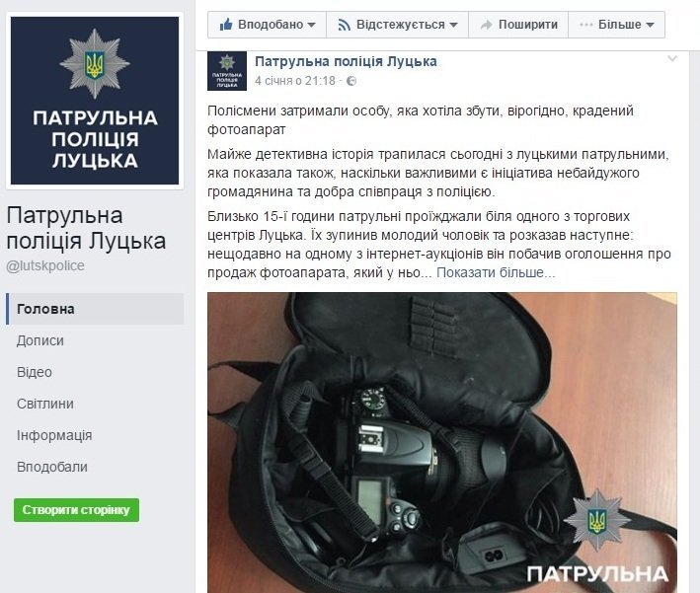The height and width of the screenshot is (593, 700).
Task: Click the thumbs-up icon on the Вподобано button
Action: [x=226, y=25]
